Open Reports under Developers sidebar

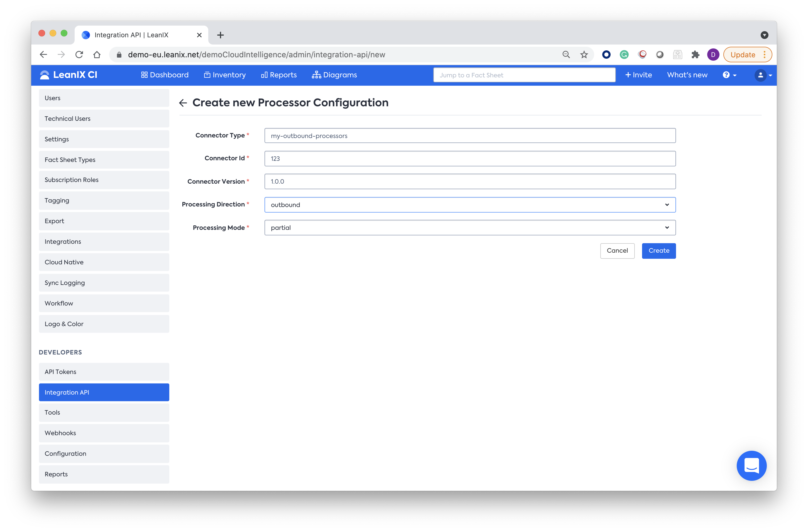coord(104,474)
